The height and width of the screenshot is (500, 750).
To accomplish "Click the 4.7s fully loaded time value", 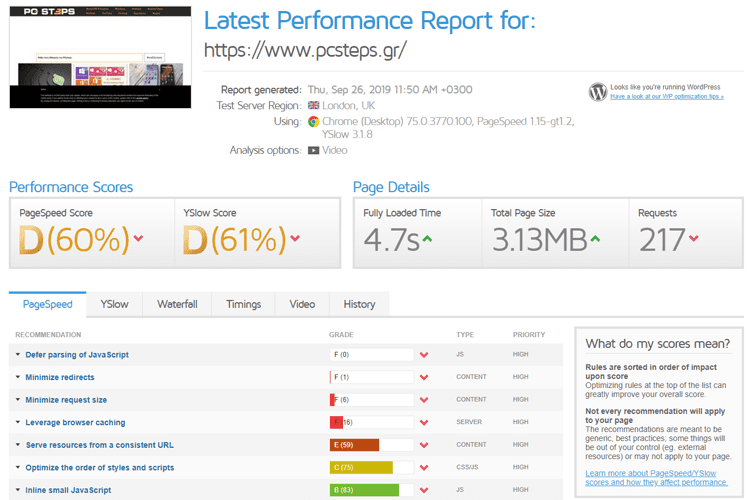I will pyautogui.click(x=391, y=239).
